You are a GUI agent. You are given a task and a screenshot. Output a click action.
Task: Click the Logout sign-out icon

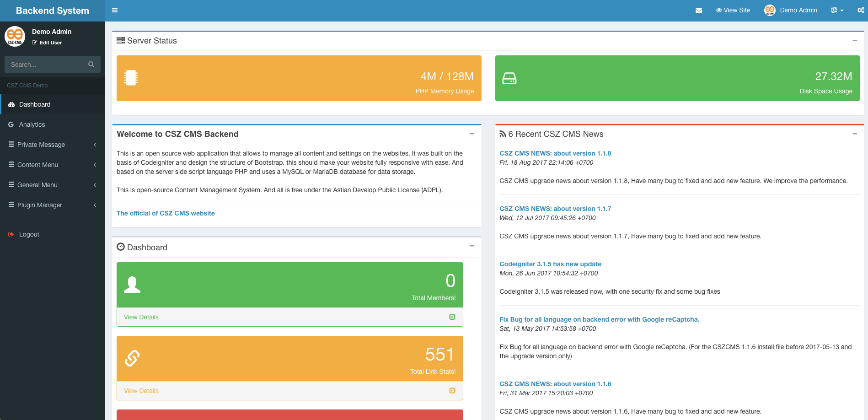click(11, 234)
